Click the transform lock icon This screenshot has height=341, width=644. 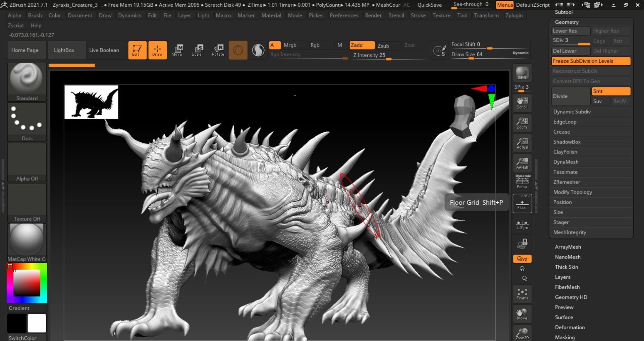click(x=522, y=244)
